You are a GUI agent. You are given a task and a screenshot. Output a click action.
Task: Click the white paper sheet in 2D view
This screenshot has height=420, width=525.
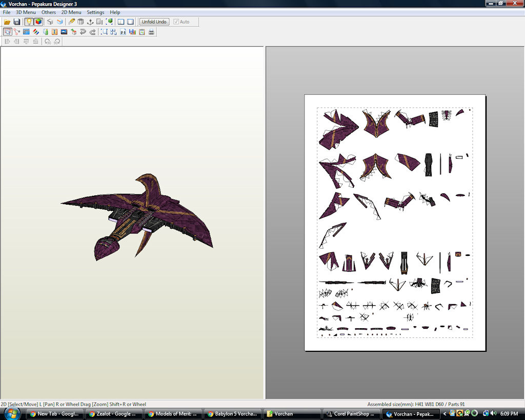click(x=395, y=223)
